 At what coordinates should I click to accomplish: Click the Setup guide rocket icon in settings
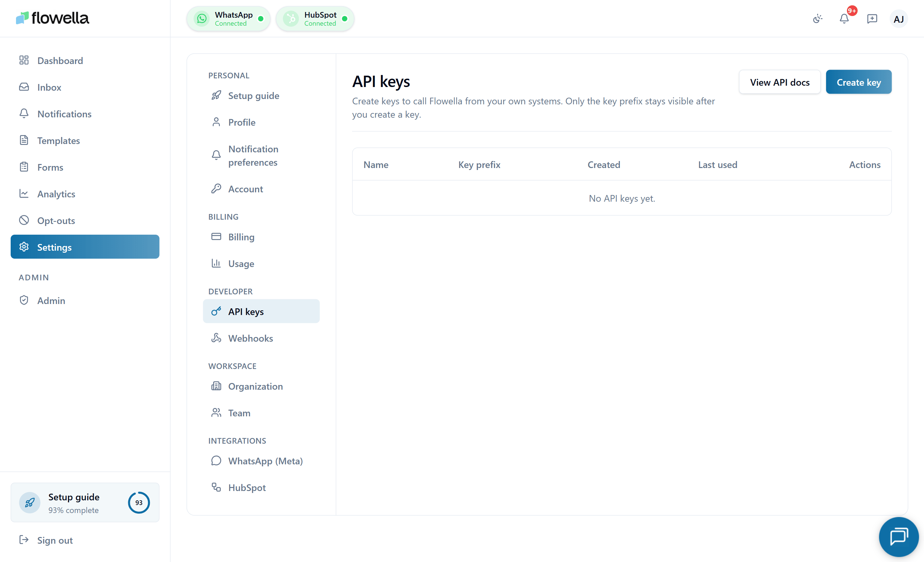point(217,95)
